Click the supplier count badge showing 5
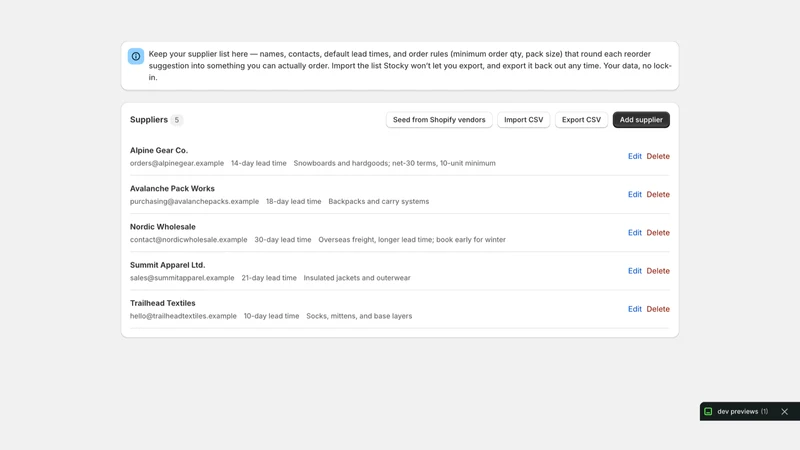 (177, 120)
